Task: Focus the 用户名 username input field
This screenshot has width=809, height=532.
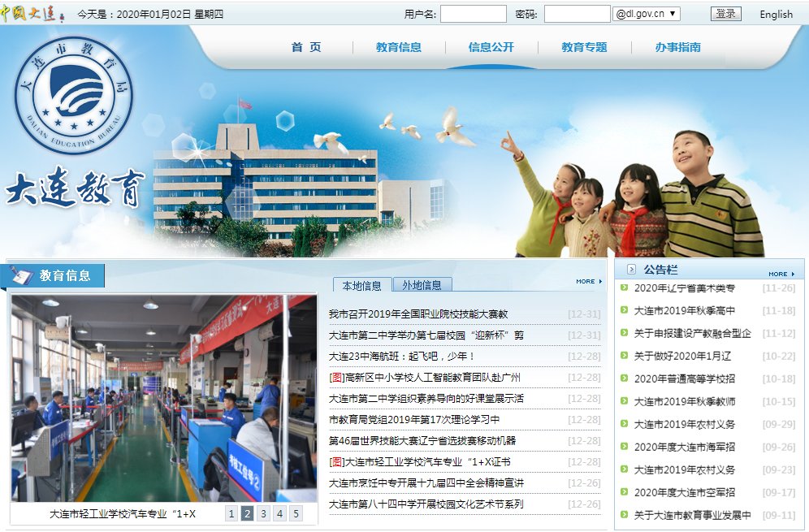Action: 473,14
